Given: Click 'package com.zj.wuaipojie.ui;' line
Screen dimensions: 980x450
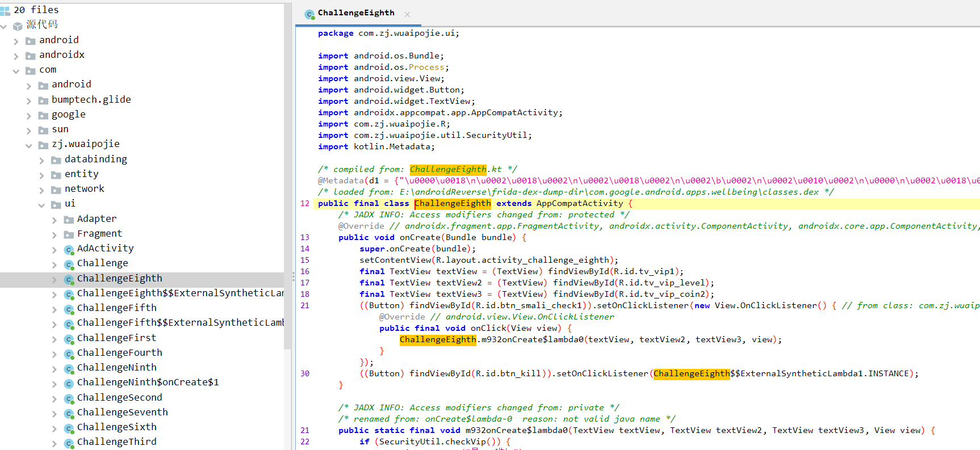Looking at the screenshot, I should coord(388,33).
